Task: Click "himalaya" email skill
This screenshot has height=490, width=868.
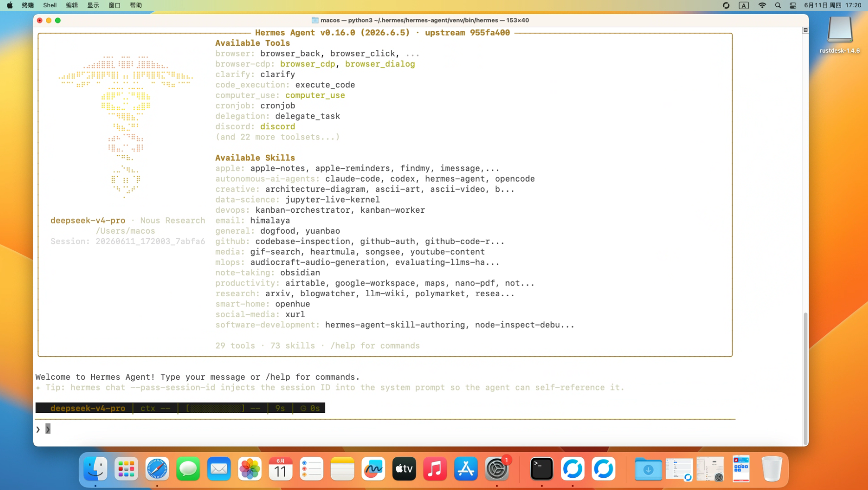Action: tap(270, 221)
